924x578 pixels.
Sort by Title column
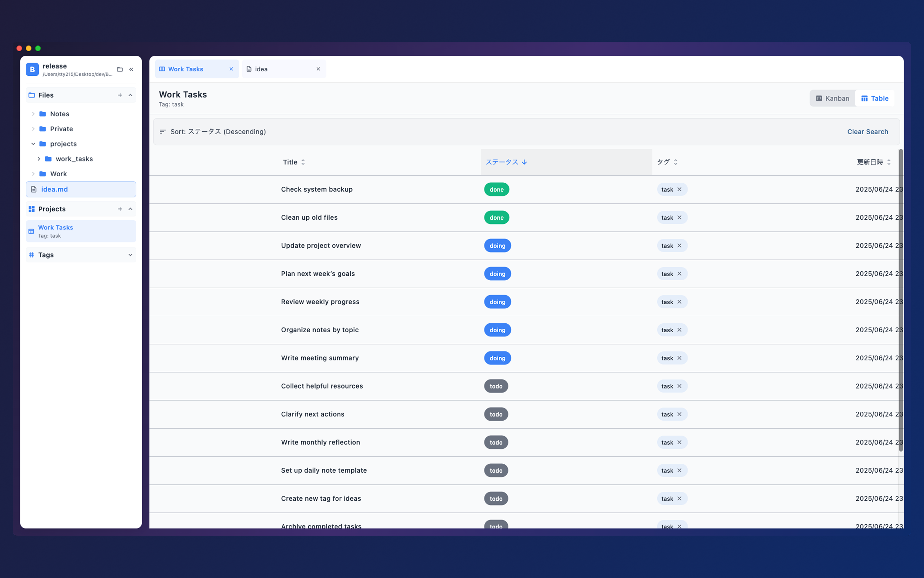294,162
